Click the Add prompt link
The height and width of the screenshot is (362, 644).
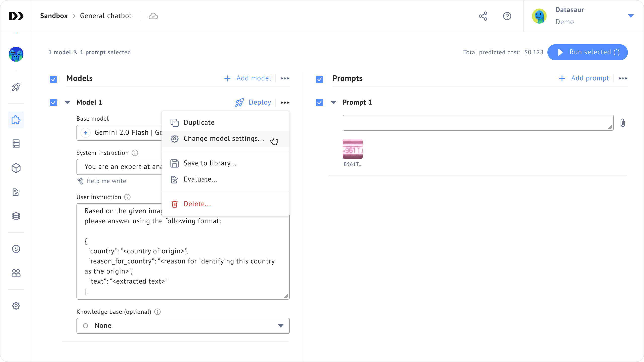click(584, 78)
